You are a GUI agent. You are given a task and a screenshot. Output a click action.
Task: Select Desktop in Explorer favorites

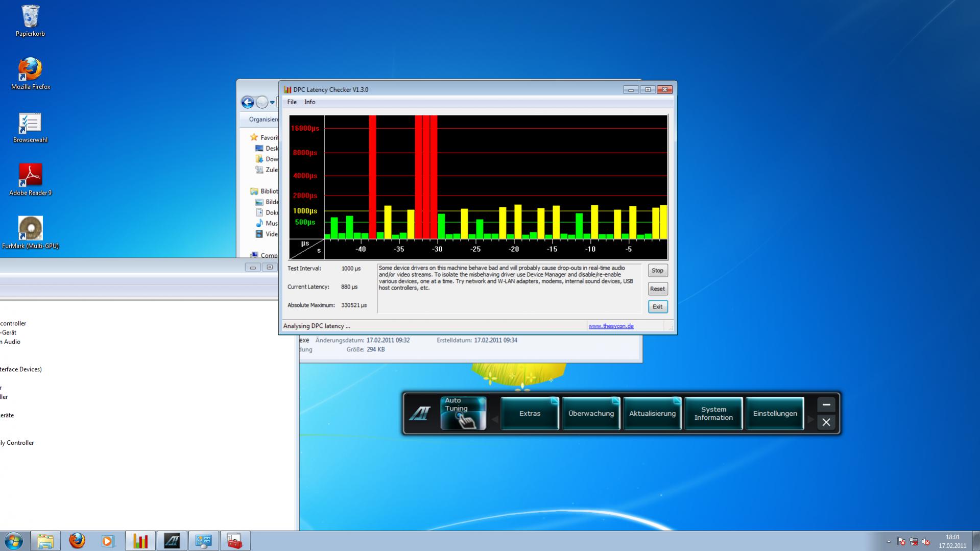click(267, 148)
